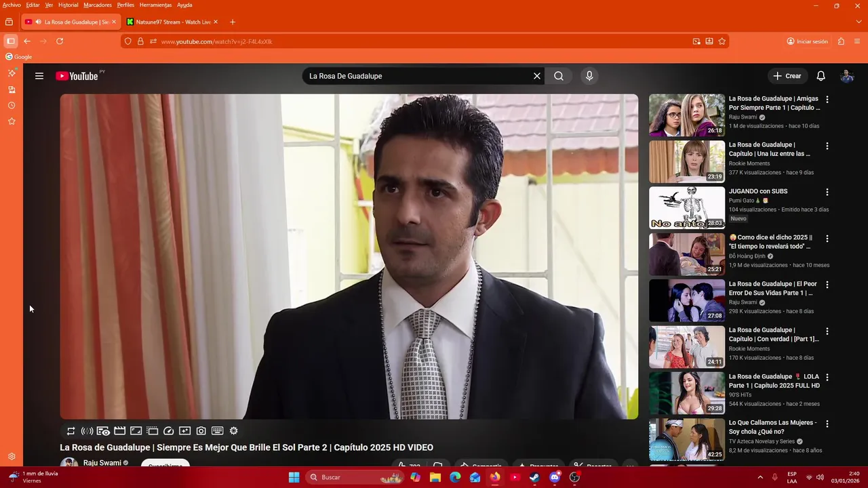Screen dimensions: 868x488
Task: Click the Windows Start button
Action: 294,477
